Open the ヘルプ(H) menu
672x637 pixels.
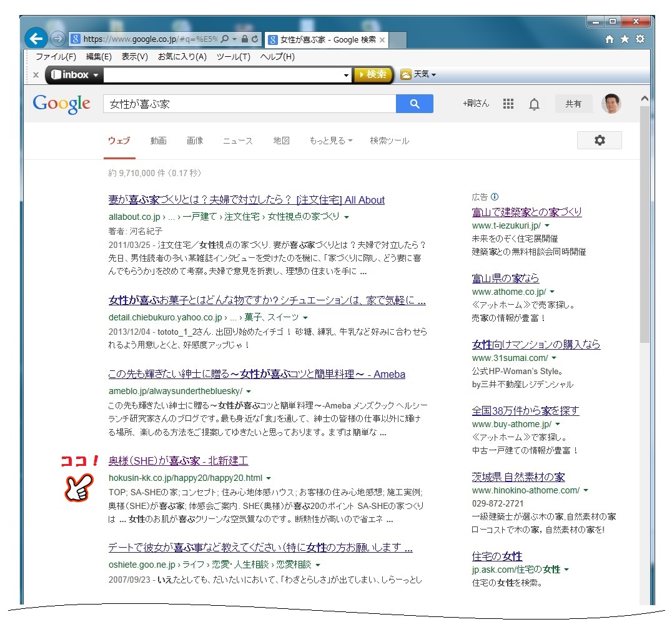tap(277, 57)
